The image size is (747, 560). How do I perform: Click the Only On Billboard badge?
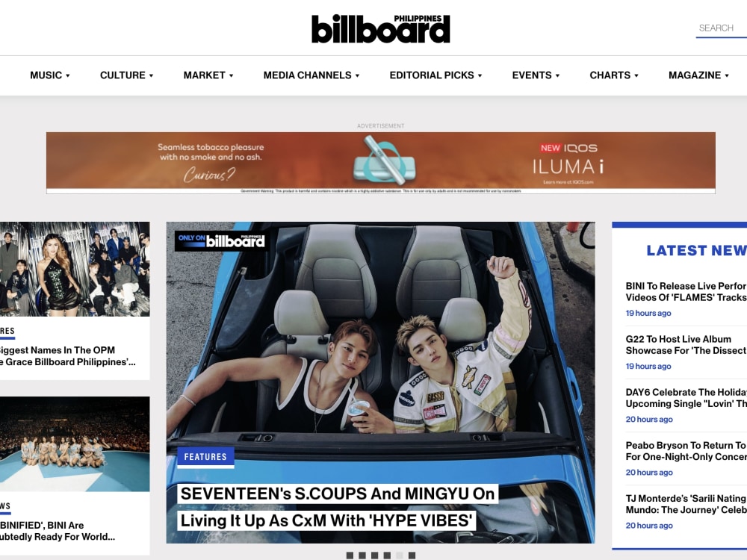point(220,241)
